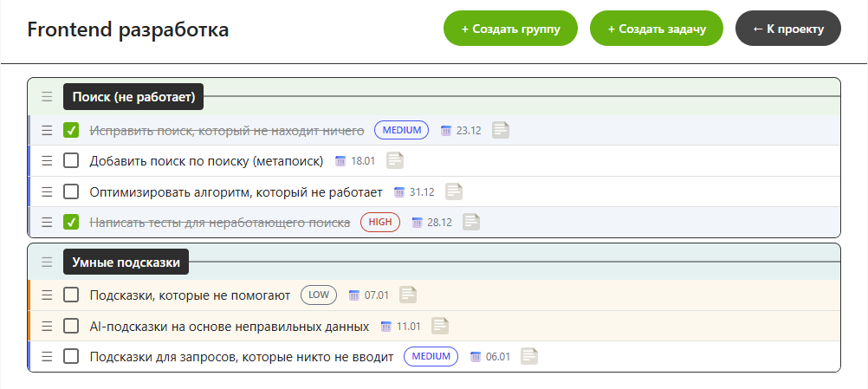Click group title "Поиск (не работает)"
The image size is (868, 389).
pos(133,97)
